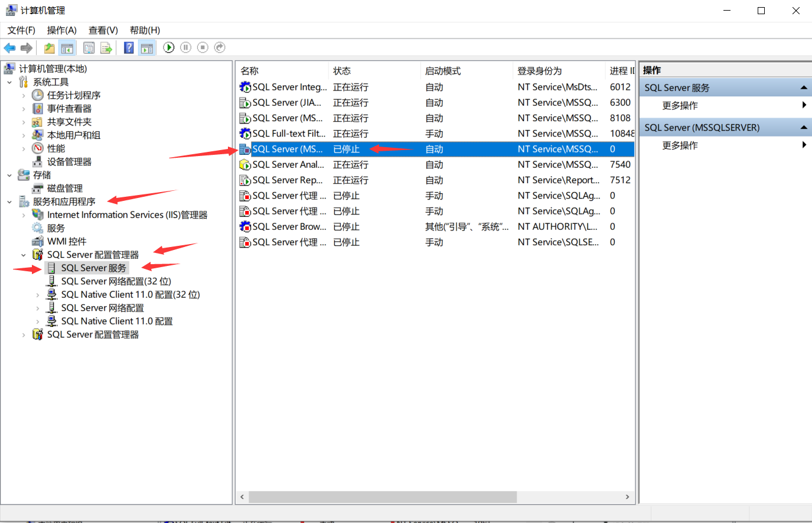
Task: Click the 性能 tree icon
Action: 38,148
